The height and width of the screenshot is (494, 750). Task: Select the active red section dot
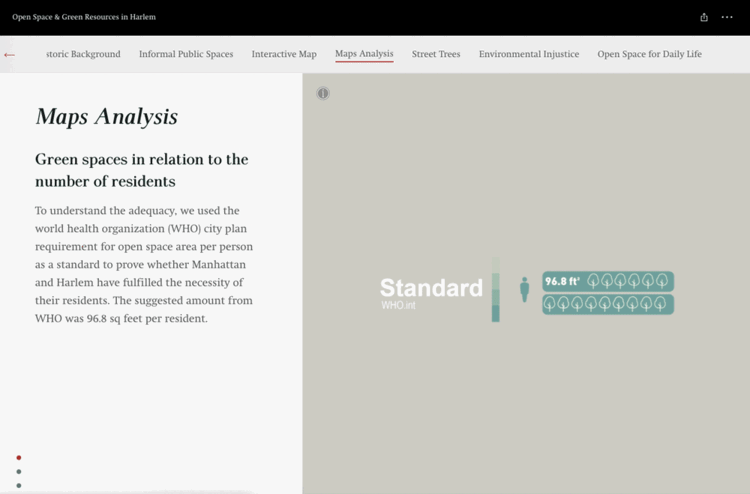(x=19, y=458)
